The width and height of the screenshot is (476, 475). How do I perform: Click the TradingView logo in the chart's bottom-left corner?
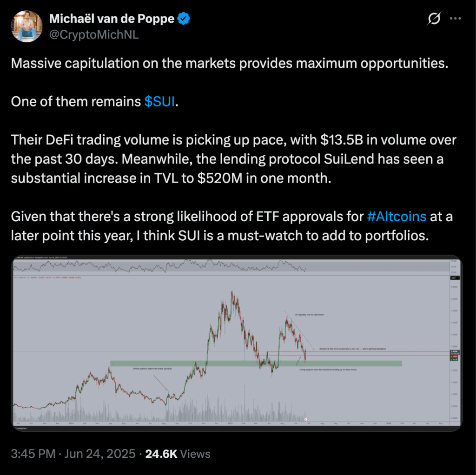tap(20, 428)
